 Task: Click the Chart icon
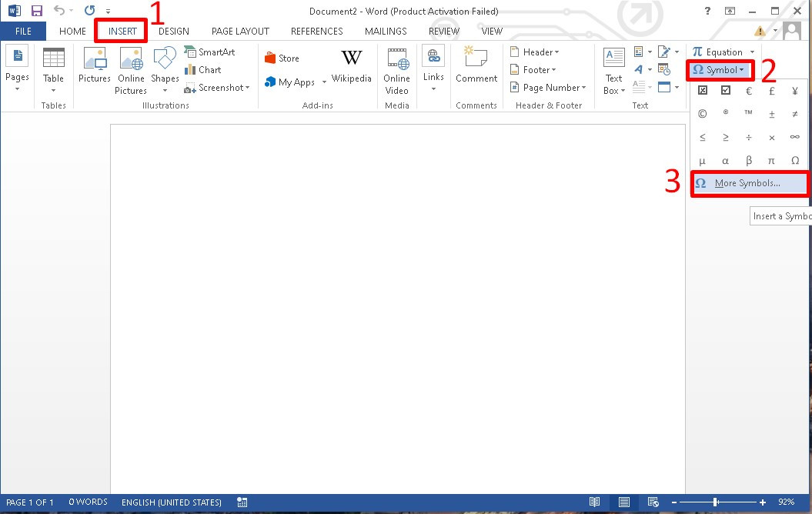click(x=202, y=69)
